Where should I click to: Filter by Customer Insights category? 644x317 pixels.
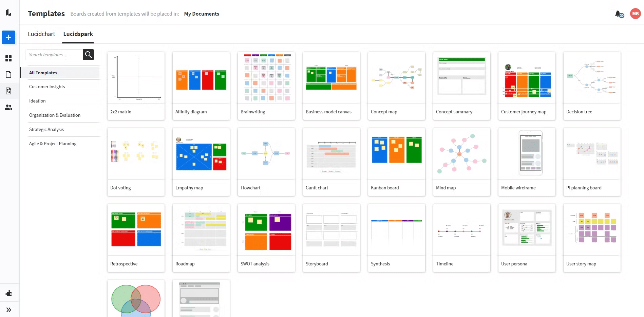(x=47, y=87)
